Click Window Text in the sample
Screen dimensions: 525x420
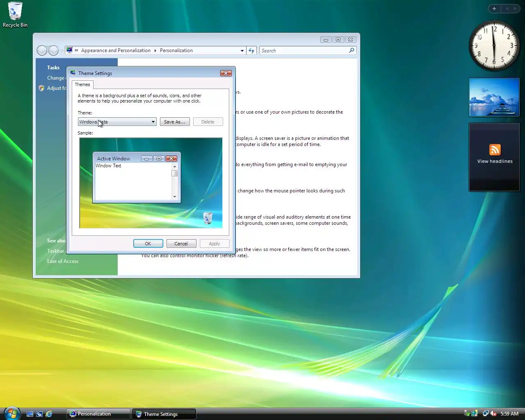tap(108, 166)
